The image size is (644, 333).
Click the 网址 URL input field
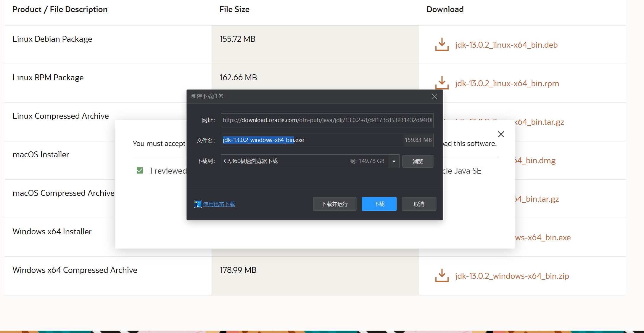click(327, 120)
